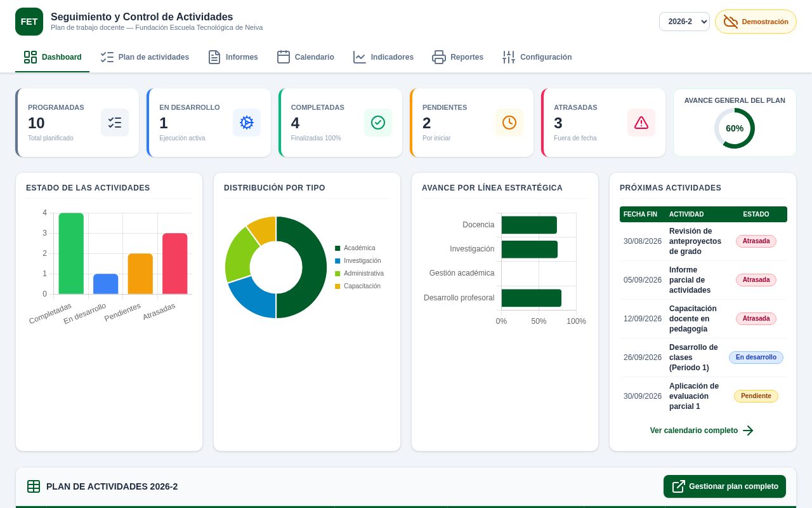This screenshot has height=508, width=812.
Task: Click the Docencia progress bar
Action: click(529, 225)
